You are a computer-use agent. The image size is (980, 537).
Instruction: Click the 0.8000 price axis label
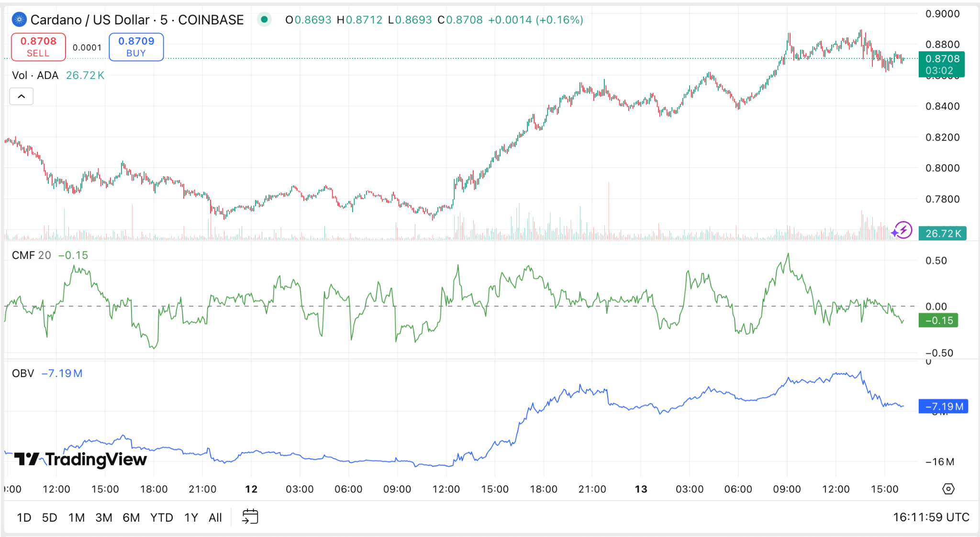pyautogui.click(x=942, y=168)
